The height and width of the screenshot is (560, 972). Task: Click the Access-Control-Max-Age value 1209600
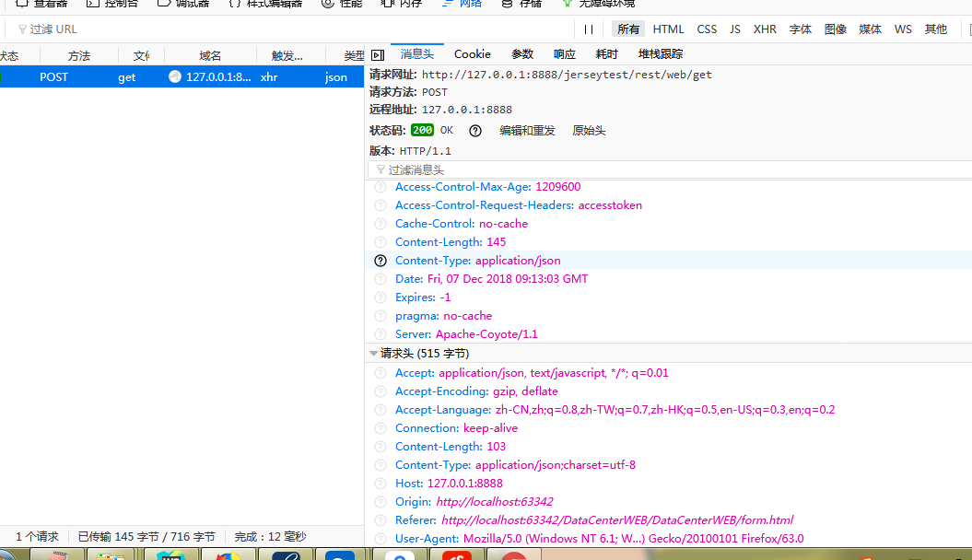coord(558,187)
